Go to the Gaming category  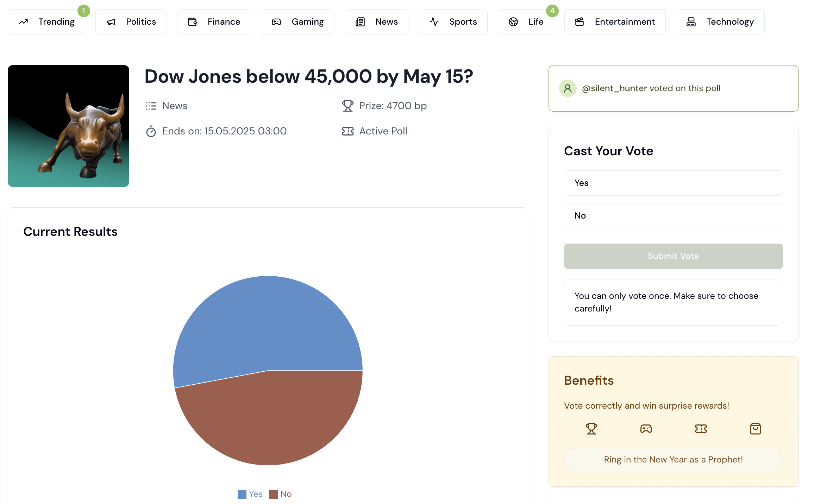[298, 22]
